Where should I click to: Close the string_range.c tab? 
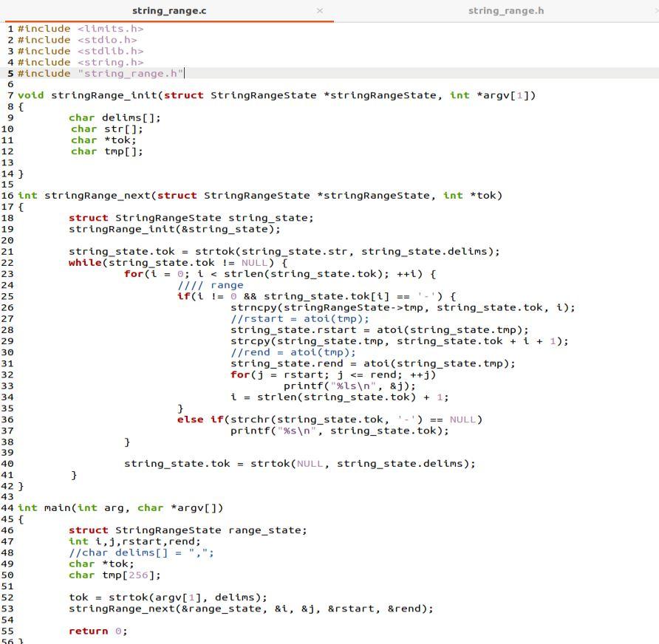[x=320, y=12]
